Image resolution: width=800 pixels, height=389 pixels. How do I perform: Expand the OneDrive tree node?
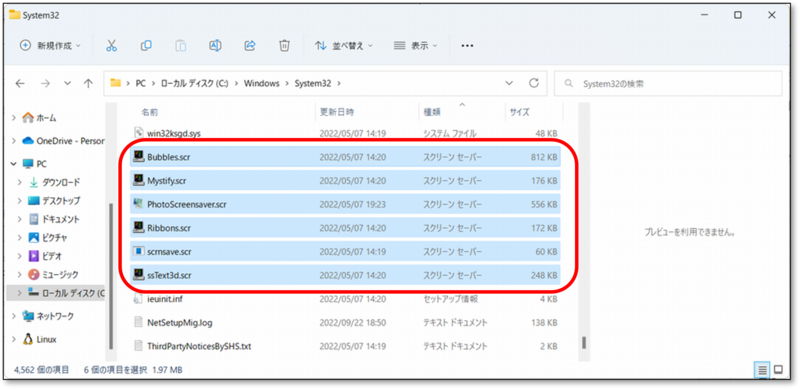(14, 141)
